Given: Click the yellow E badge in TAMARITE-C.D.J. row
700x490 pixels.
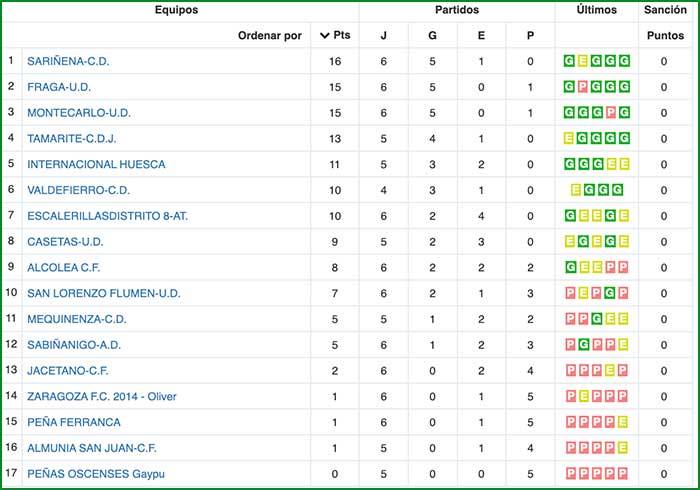Looking at the screenshot, I should (x=569, y=138).
